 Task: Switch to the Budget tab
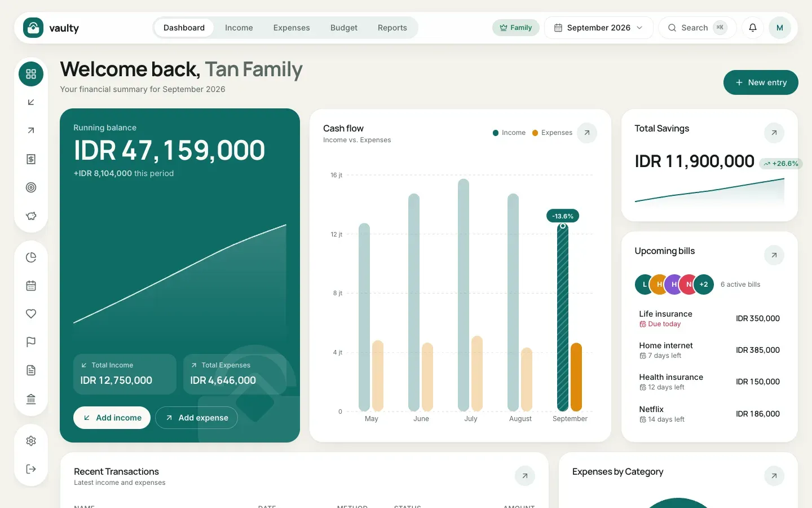(344, 28)
